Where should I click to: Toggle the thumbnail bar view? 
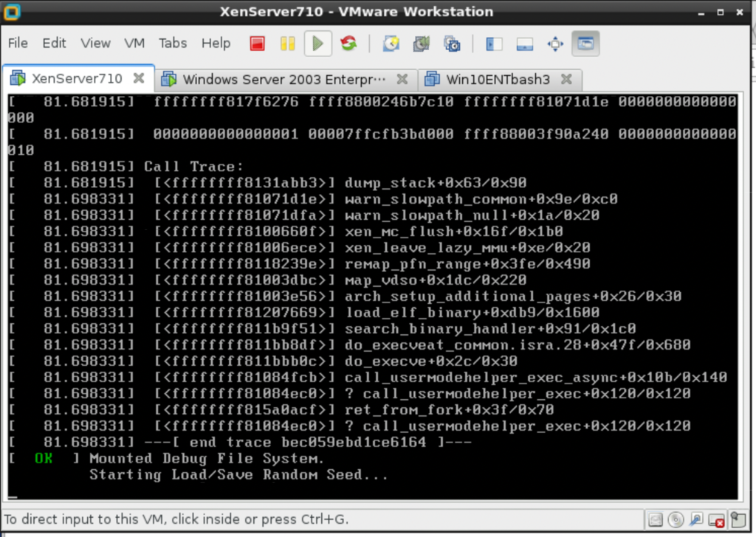[525, 44]
